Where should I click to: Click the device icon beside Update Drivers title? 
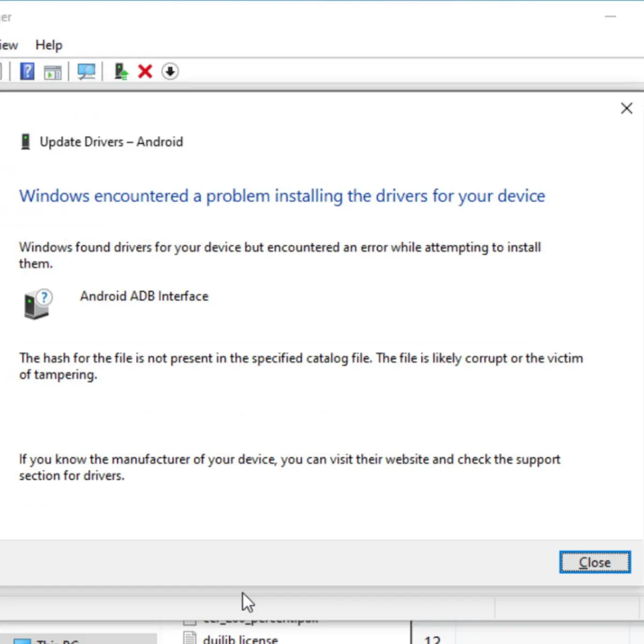(25, 142)
